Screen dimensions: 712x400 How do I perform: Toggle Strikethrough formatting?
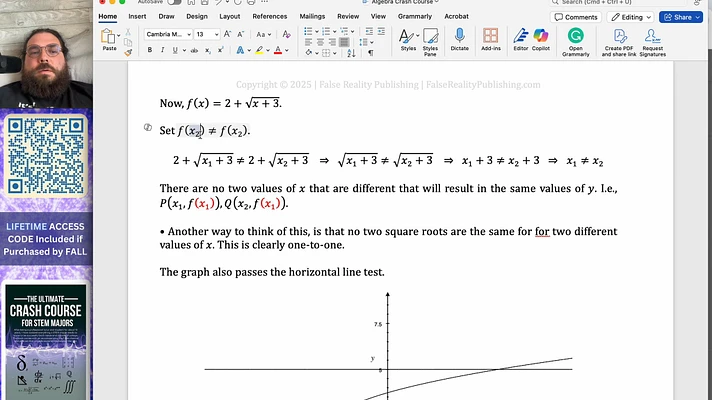coord(194,51)
